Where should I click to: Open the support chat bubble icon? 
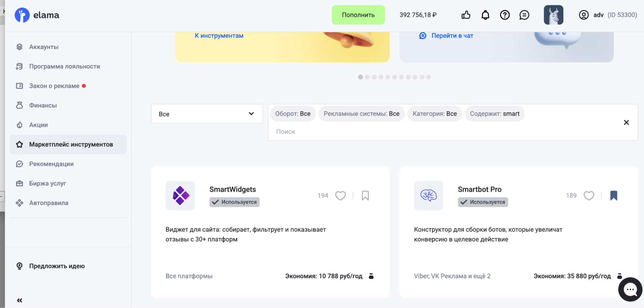tap(524, 15)
